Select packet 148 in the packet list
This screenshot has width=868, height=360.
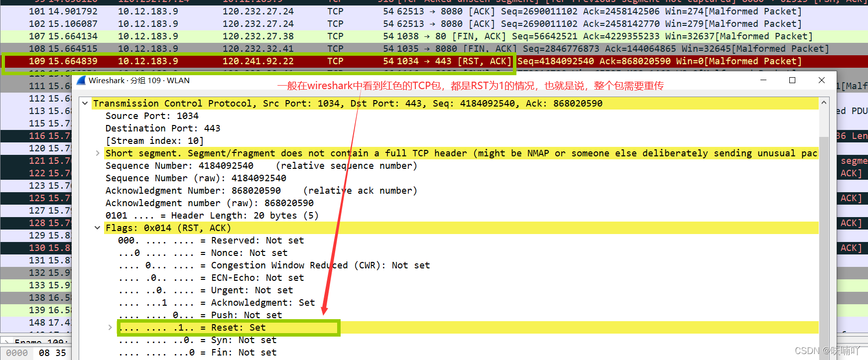point(36,323)
